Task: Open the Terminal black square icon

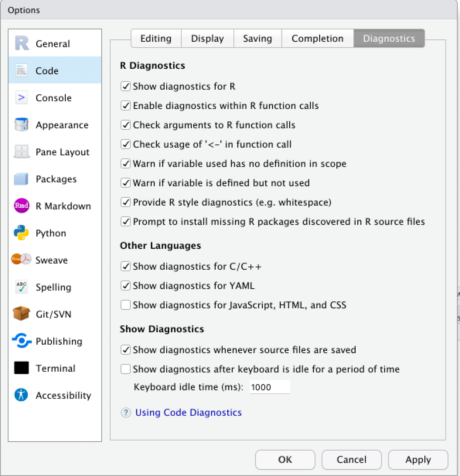Action: tap(22, 368)
